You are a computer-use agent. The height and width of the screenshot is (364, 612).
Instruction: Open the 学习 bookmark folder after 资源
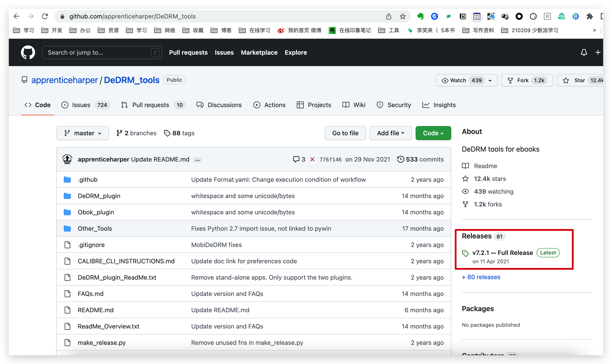137,30
